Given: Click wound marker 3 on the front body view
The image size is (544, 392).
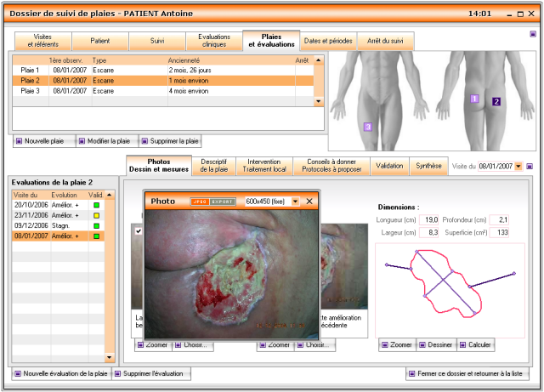Looking at the screenshot, I should coord(368,127).
